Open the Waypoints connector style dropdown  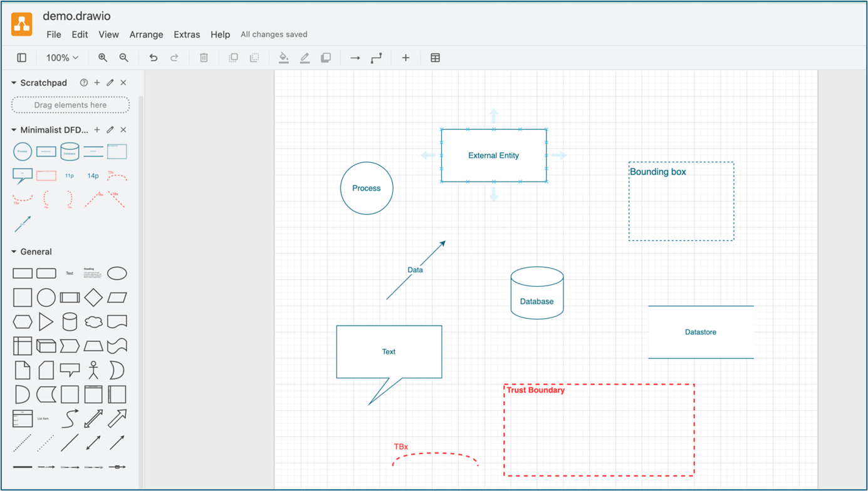click(x=376, y=58)
